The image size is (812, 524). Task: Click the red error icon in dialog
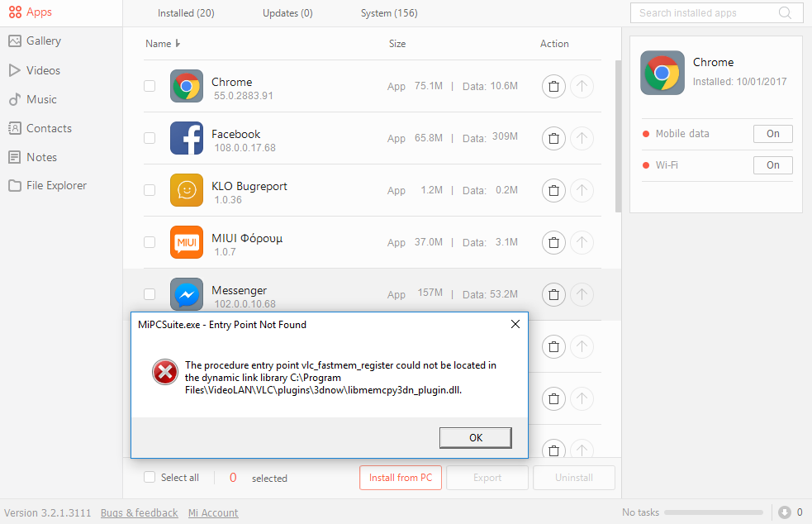[x=164, y=372]
